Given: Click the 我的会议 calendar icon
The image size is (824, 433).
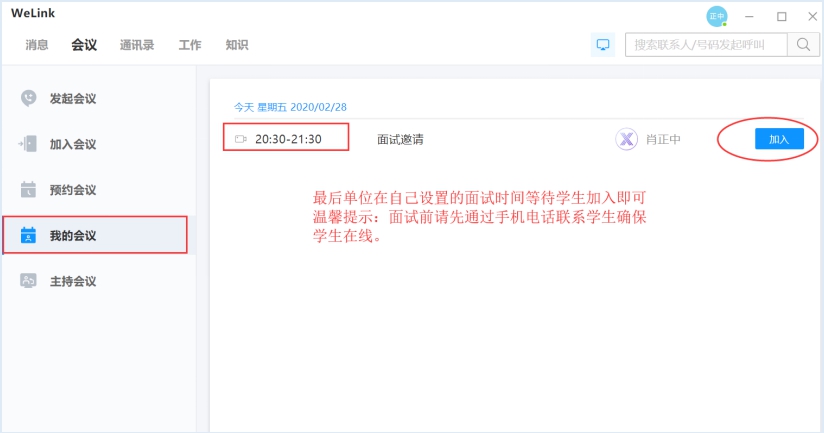Looking at the screenshot, I should (x=28, y=235).
